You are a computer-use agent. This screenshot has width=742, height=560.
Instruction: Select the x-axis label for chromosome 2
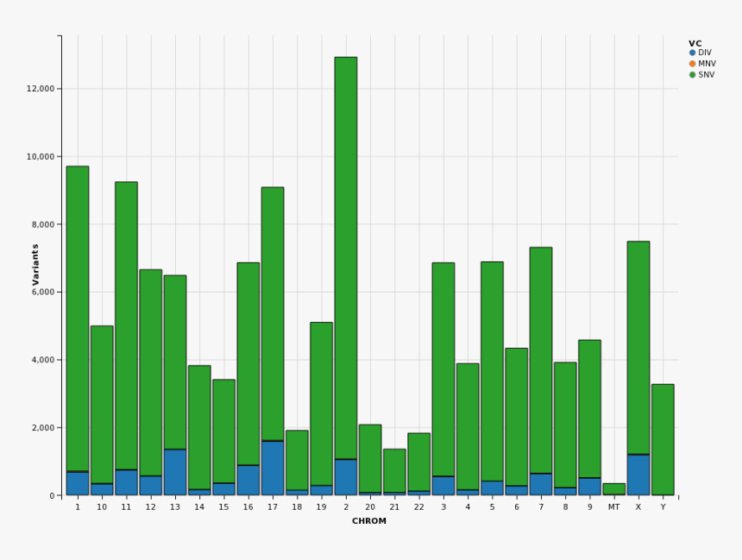coord(346,507)
